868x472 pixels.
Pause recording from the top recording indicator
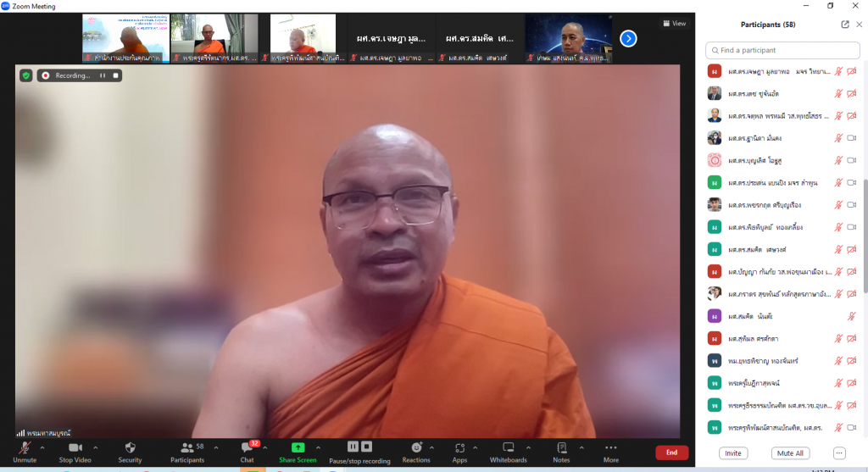[x=103, y=75]
